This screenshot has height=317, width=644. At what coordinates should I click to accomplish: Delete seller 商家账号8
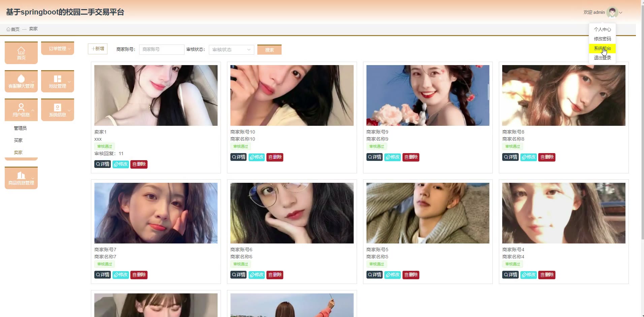[547, 157]
